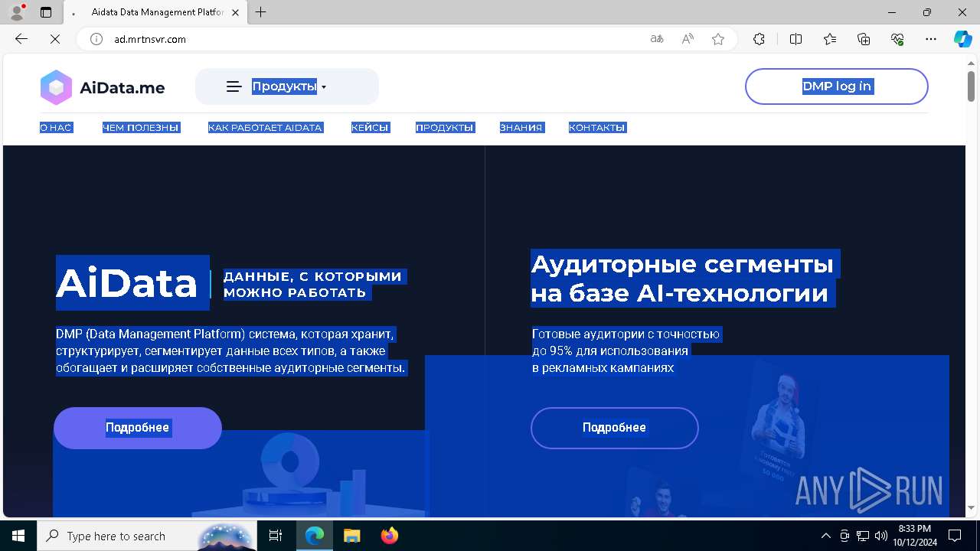The width and height of the screenshot is (980, 551).
Task: Select the Aidata Data Management Platform tab
Action: click(x=157, y=12)
